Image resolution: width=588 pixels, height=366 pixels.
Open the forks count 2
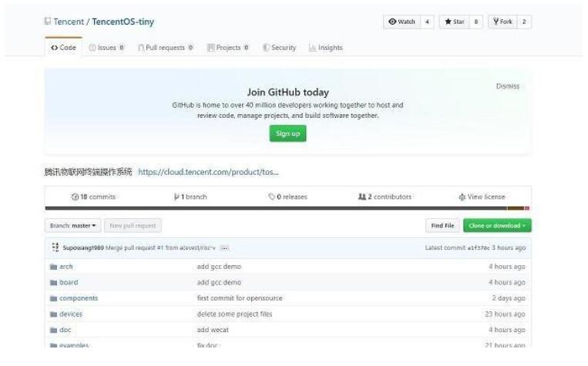click(x=524, y=22)
